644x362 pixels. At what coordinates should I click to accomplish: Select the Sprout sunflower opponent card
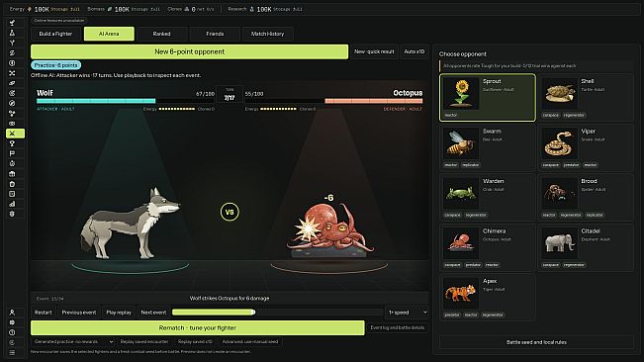point(488,98)
